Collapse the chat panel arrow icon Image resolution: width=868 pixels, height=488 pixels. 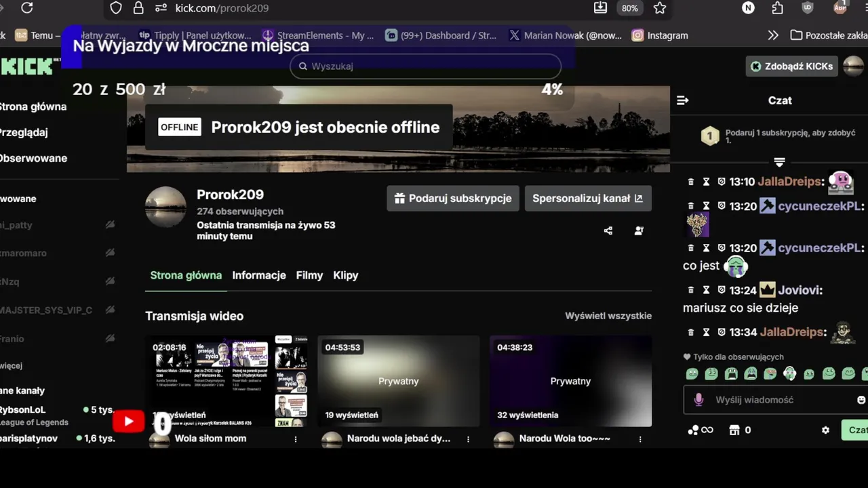(683, 100)
